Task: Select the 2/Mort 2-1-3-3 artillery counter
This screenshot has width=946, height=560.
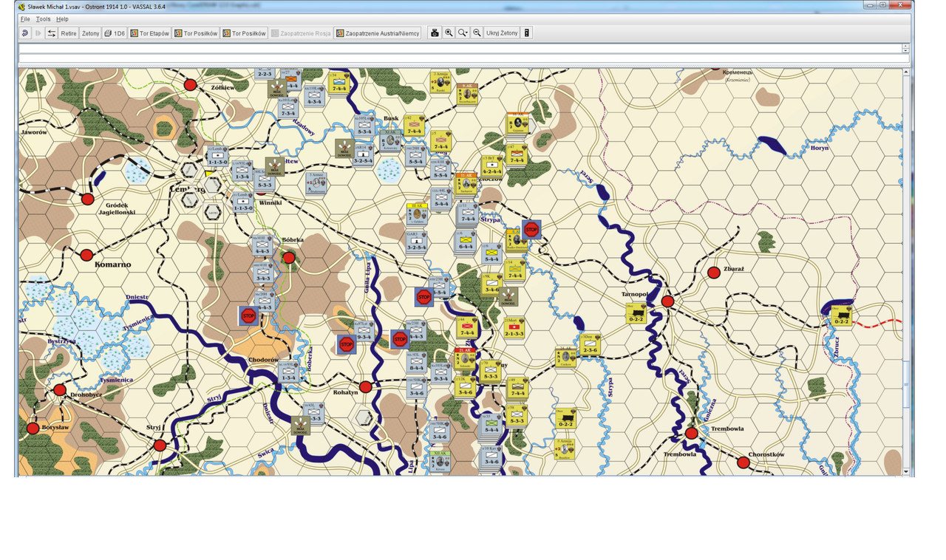Action: pos(515,327)
